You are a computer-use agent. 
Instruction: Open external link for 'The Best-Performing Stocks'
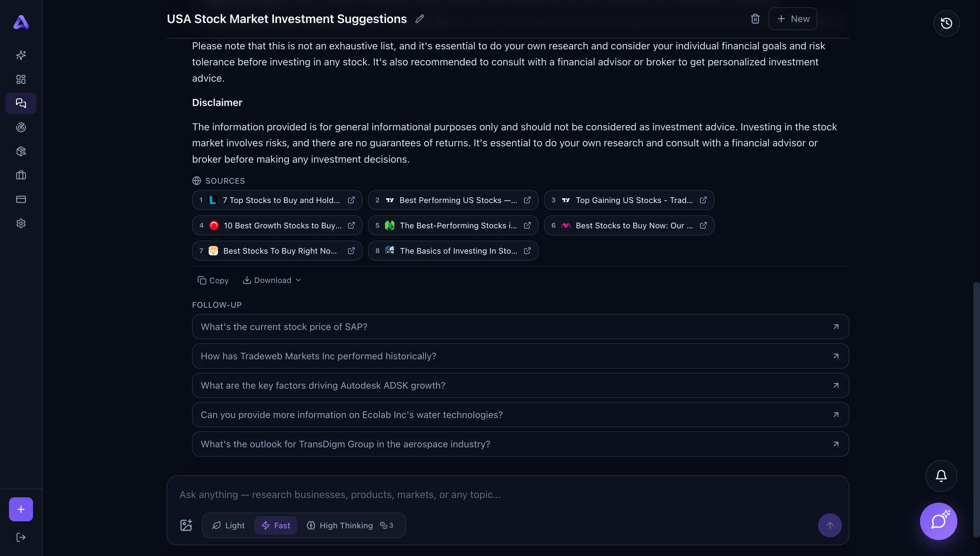tap(527, 225)
